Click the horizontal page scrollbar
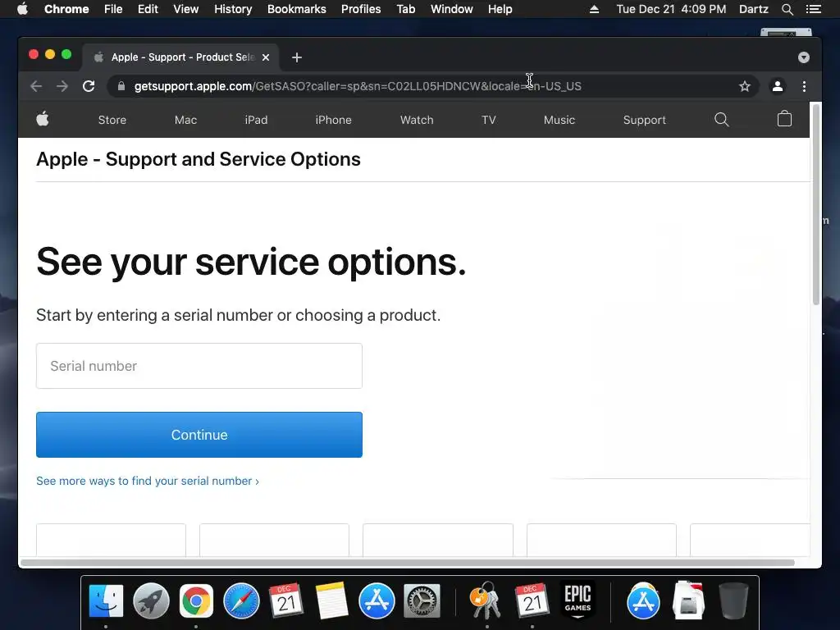840x630 pixels. (407, 563)
